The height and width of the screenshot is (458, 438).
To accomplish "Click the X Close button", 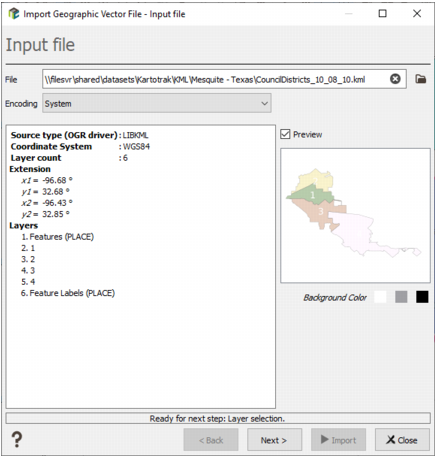I will point(402,440).
